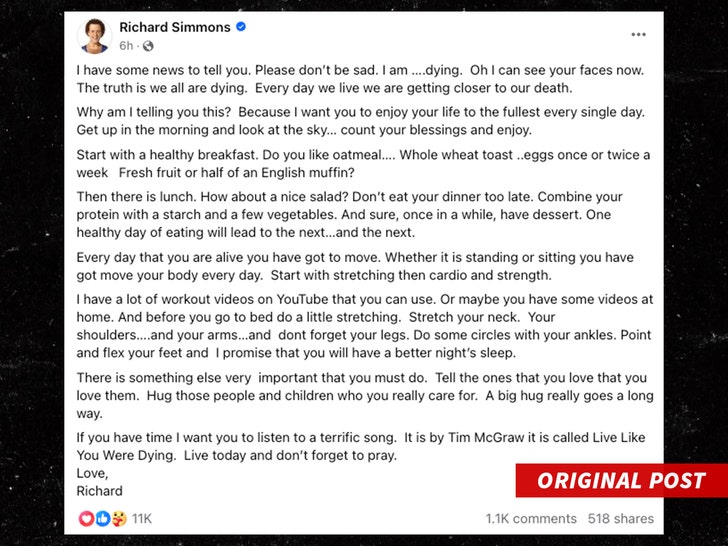
Task: Click the Care hug emoji reaction
Action: [118, 518]
